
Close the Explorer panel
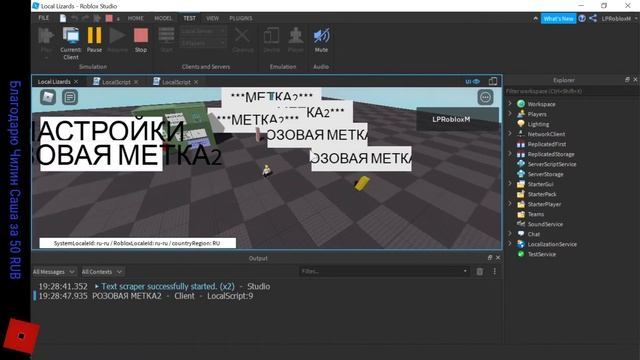635,80
